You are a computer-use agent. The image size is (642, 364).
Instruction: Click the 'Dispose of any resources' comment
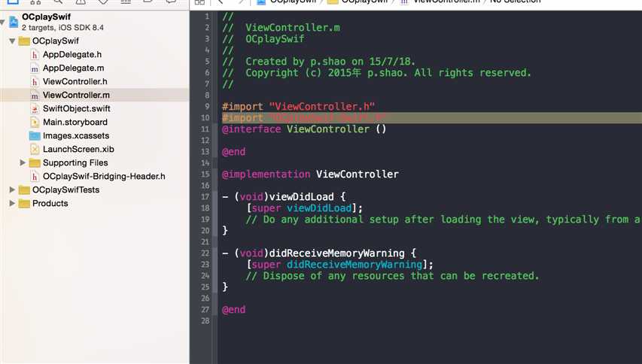(392, 276)
